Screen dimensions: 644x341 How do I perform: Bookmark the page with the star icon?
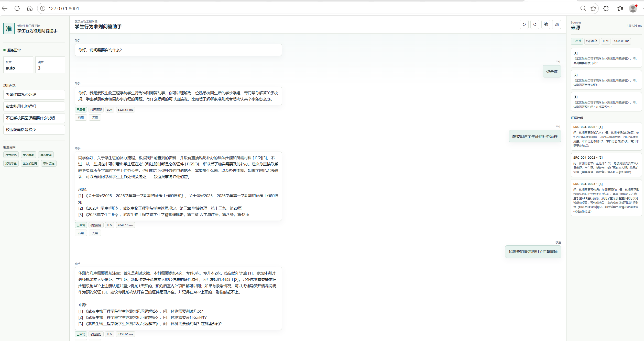coord(593,8)
